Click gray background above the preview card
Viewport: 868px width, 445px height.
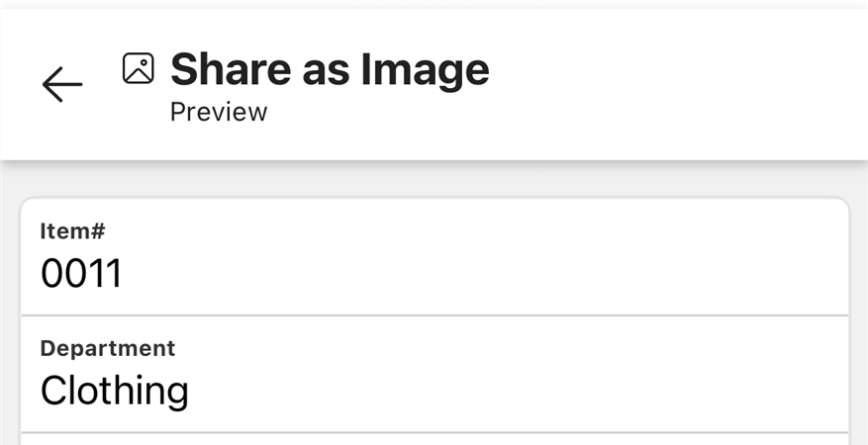tap(434, 180)
